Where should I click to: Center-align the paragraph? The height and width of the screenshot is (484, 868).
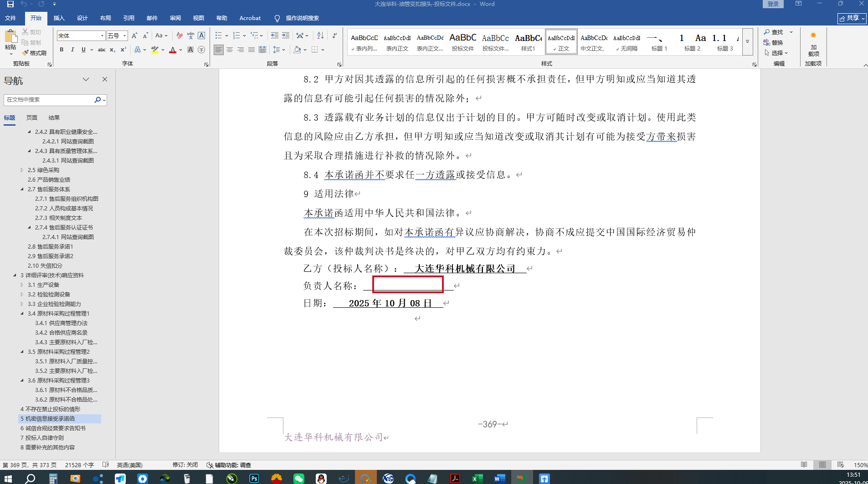click(230, 50)
